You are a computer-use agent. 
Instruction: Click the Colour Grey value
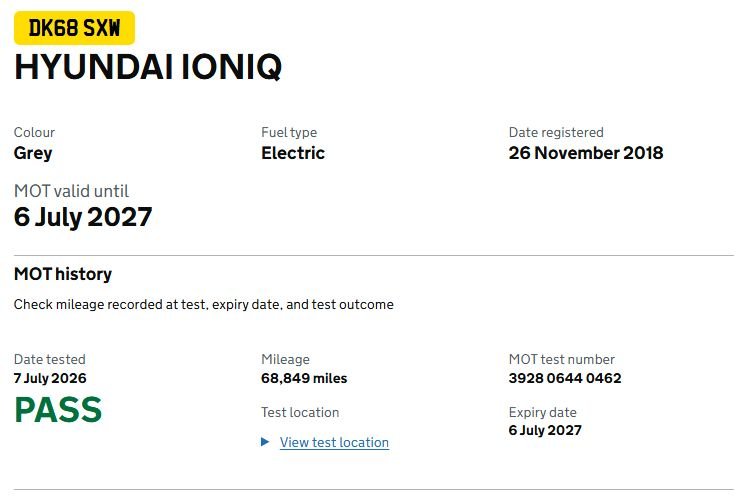tap(33, 153)
